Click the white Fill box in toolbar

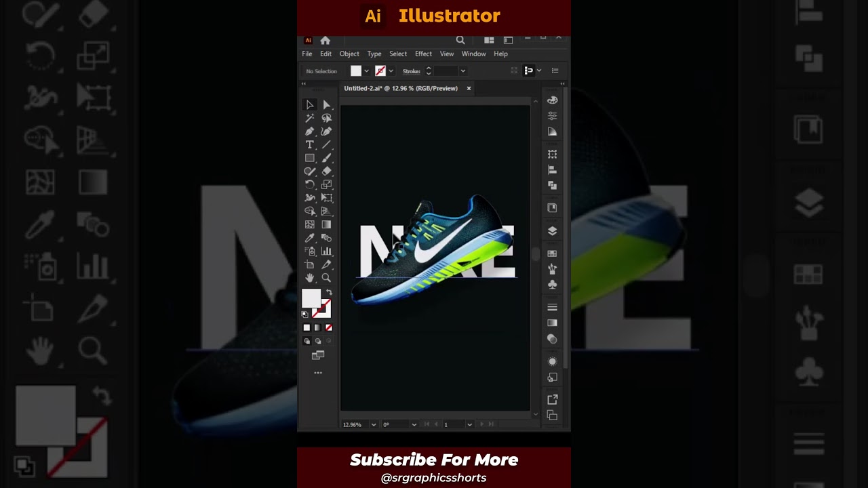(311, 298)
